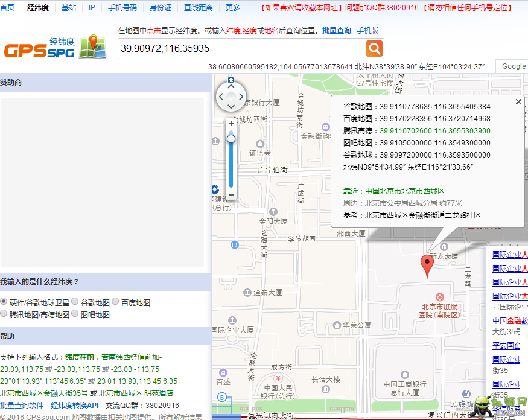
Task: Click the 中国人民银行 yen icon
Action: [278, 378]
